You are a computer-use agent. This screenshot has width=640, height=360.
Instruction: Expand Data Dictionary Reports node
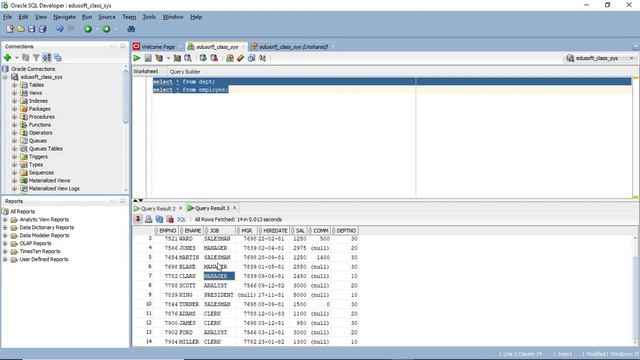(5, 228)
